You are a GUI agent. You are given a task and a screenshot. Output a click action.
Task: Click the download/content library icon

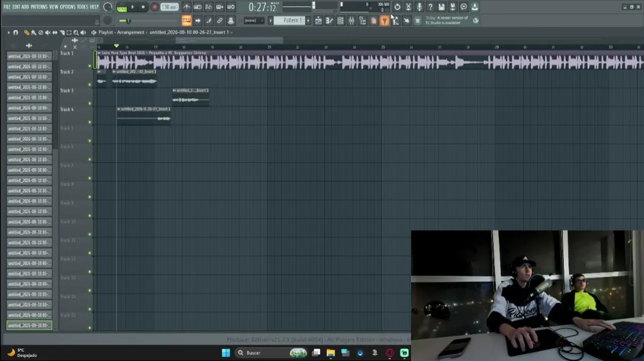click(474, 7)
